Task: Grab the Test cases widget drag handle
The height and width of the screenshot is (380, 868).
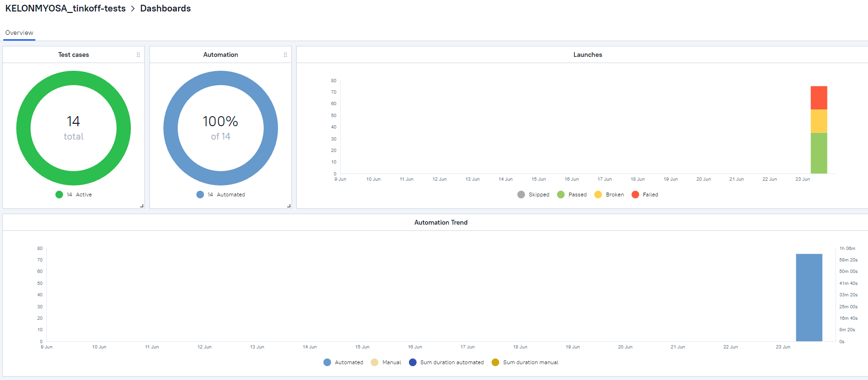Action: click(x=139, y=55)
